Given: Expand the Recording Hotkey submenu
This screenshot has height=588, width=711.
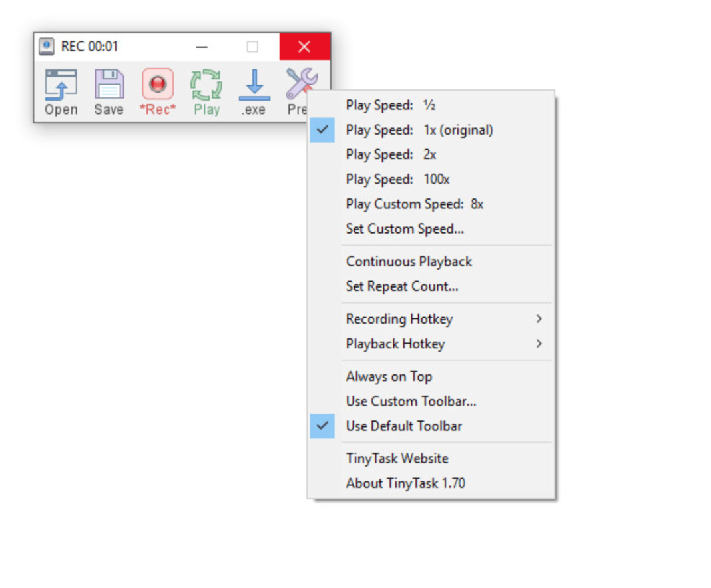Looking at the screenshot, I should pos(399,318).
